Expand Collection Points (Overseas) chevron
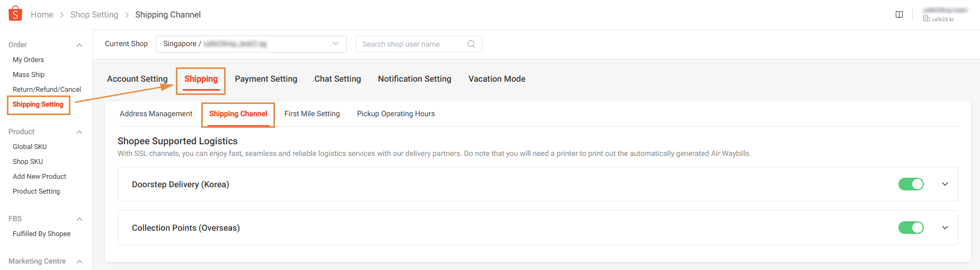This screenshot has height=270, width=980. click(x=945, y=228)
